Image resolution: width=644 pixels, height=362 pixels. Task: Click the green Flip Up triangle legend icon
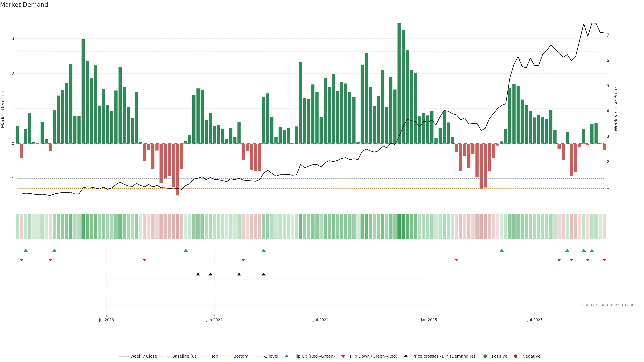coord(287,356)
